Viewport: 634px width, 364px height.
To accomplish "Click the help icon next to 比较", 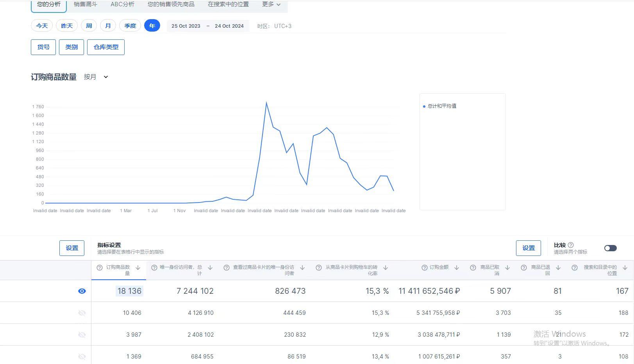I will 571,245.
